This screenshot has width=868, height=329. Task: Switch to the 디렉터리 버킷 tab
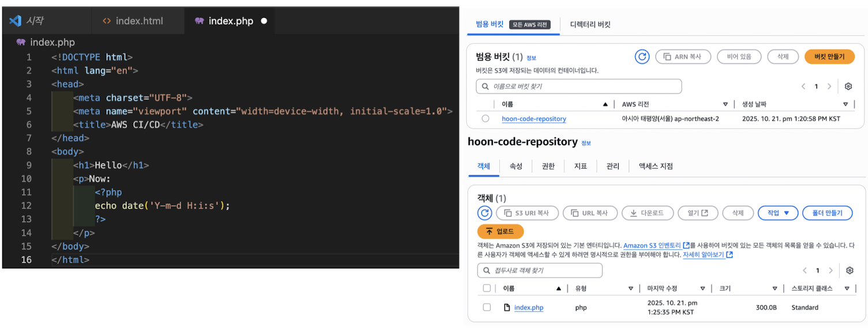[x=590, y=24]
